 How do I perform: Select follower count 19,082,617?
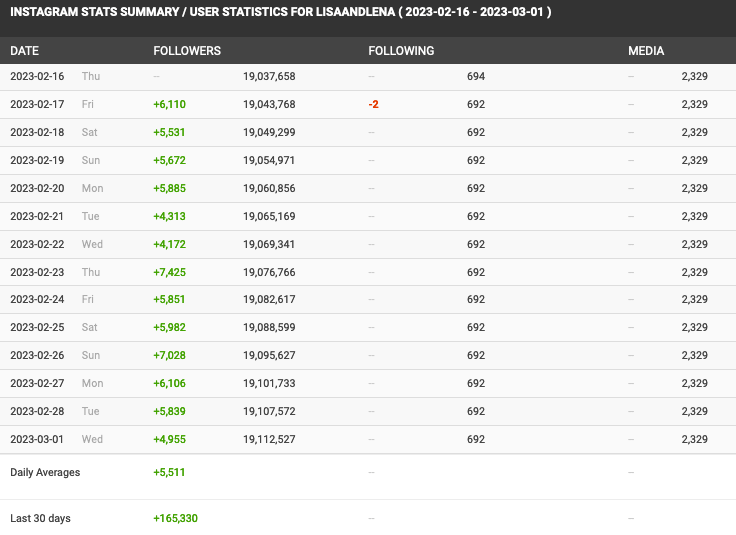click(x=269, y=299)
